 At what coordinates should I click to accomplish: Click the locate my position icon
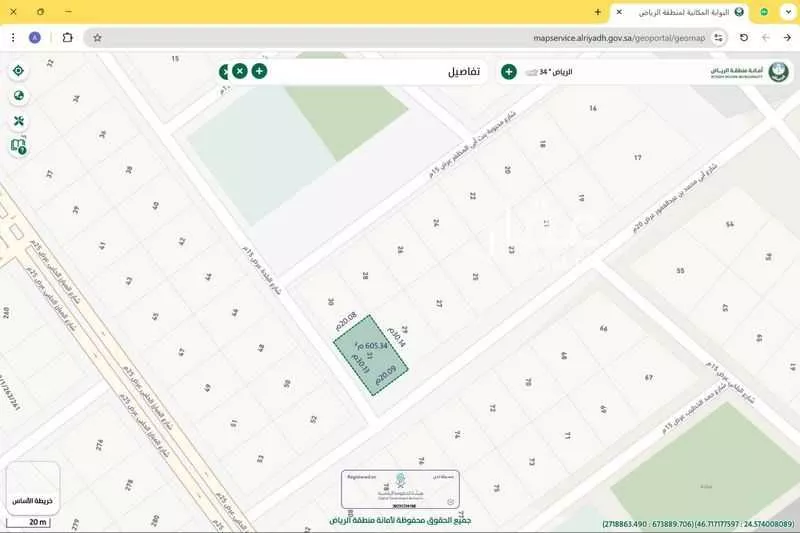pos(18,71)
